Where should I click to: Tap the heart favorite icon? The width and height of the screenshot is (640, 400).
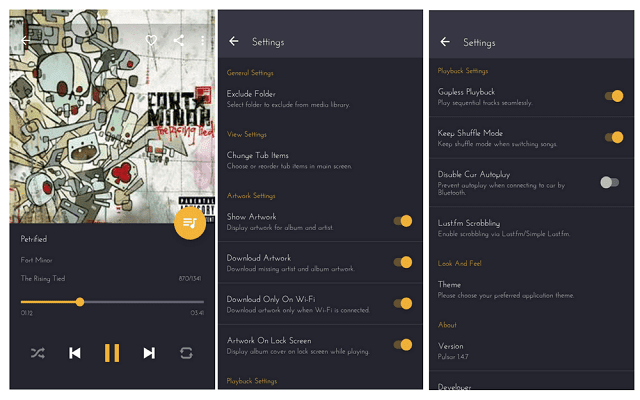[151, 40]
